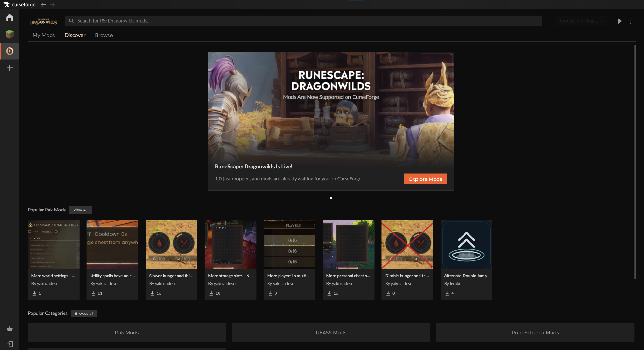Click the download icon on Utility spells card

point(93,293)
